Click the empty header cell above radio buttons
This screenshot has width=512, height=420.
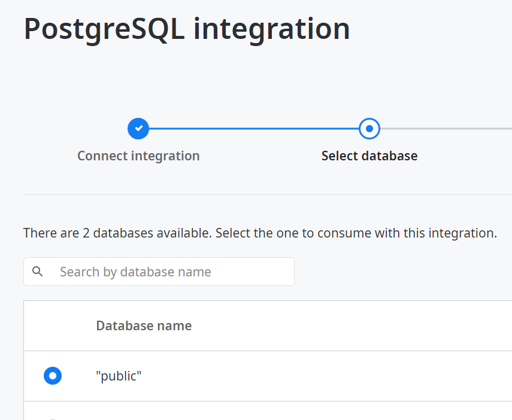(53, 325)
